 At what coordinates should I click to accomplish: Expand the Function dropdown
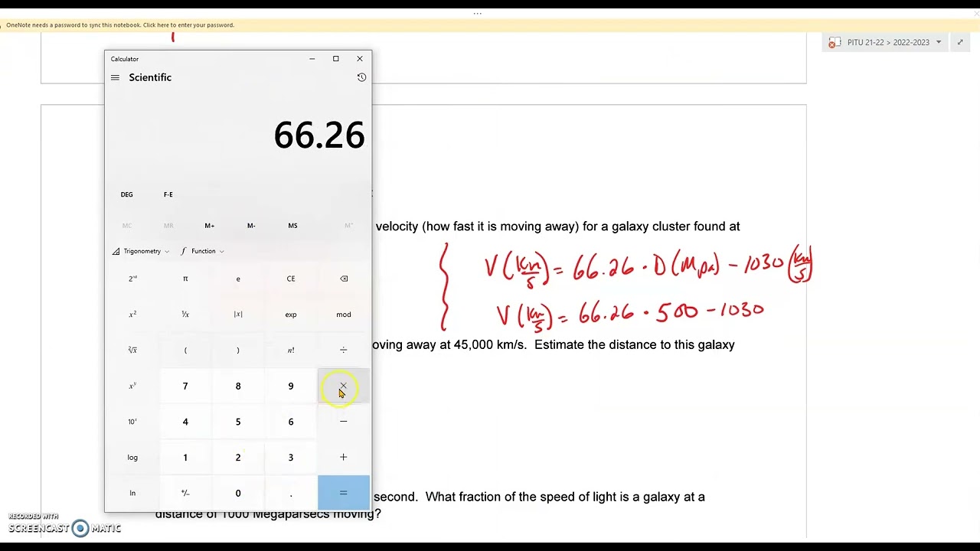pos(203,251)
